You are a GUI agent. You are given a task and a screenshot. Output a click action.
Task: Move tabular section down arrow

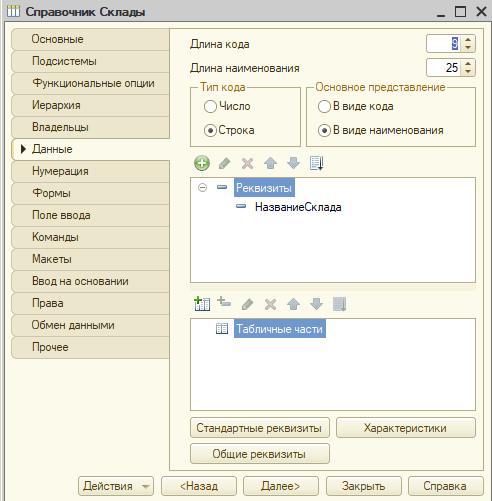[x=316, y=304]
